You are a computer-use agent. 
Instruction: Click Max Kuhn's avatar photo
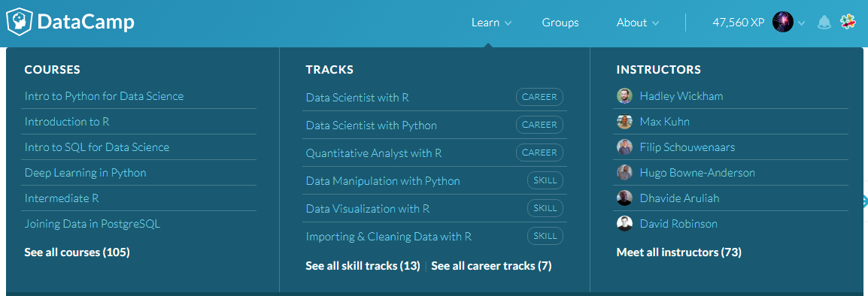click(624, 121)
